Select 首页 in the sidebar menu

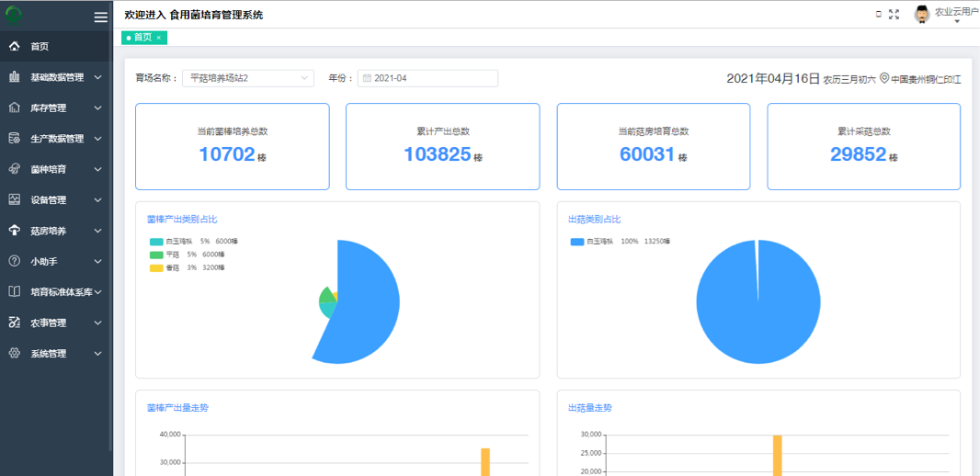[40, 47]
